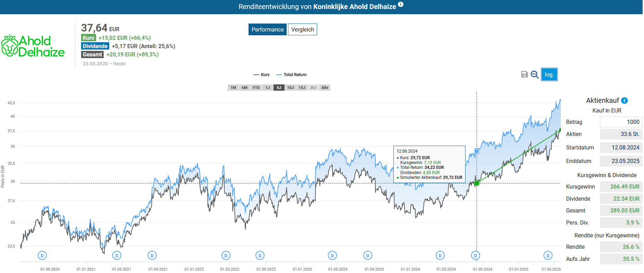Click the dividend marker near 01.05.2024
This screenshot has width=644, height=273.
pyautogui.click(x=440, y=256)
